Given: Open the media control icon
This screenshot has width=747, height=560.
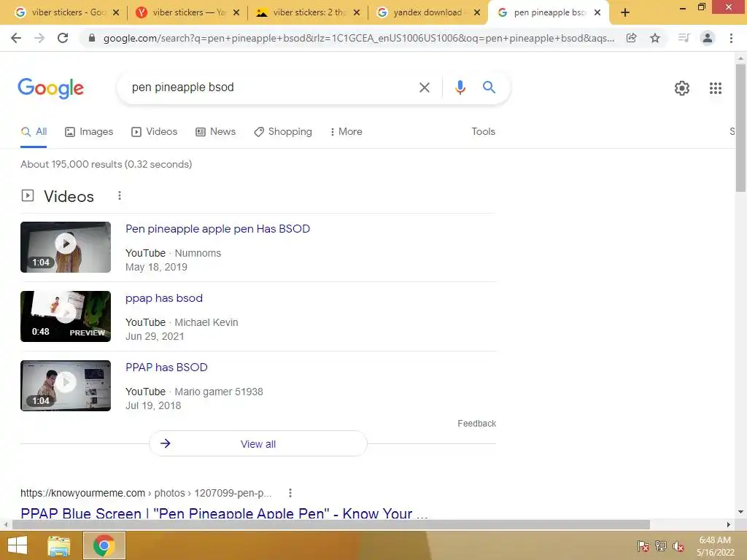Looking at the screenshot, I should tap(684, 38).
